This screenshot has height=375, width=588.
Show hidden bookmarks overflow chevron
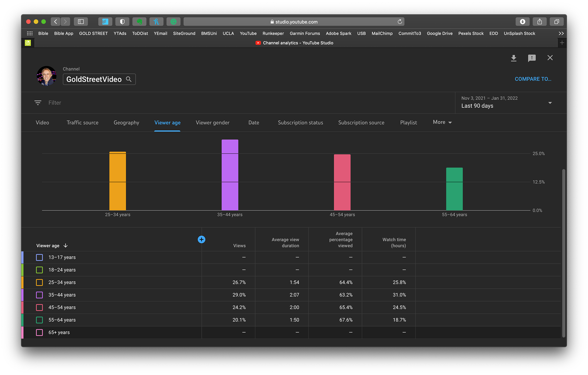coord(561,33)
